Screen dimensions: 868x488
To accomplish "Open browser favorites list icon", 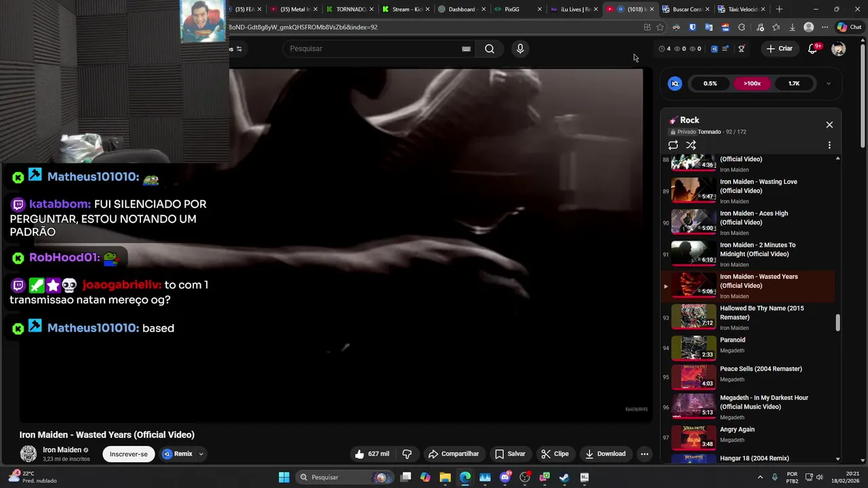I will (776, 27).
